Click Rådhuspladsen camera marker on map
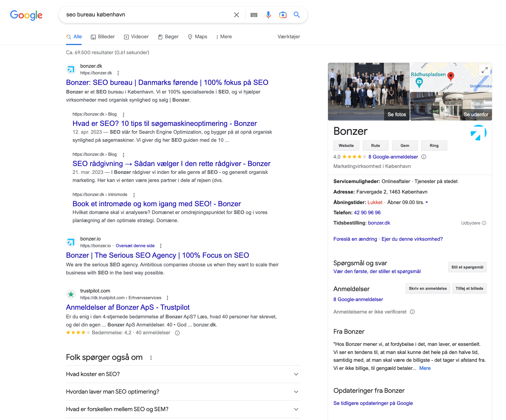Viewport: 506px width, 420px height. 419,82
